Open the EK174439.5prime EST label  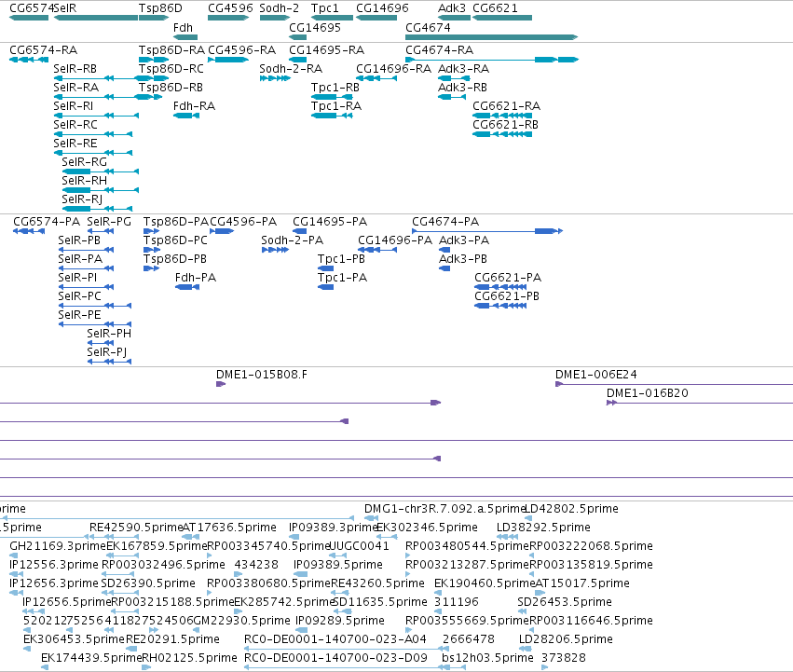tap(91, 658)
